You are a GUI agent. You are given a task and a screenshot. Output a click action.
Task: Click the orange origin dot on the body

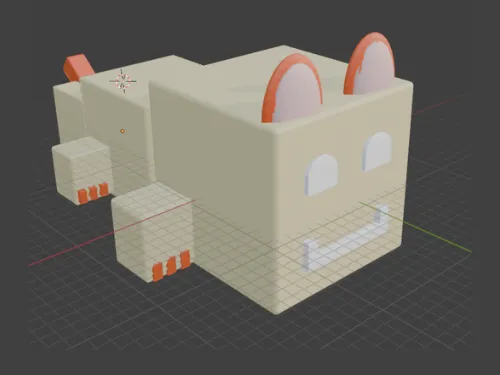(x=122, y=131)
